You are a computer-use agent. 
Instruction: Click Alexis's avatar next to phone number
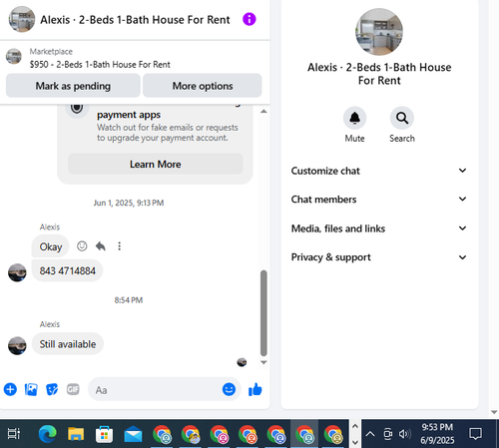(x=17, y=272)
